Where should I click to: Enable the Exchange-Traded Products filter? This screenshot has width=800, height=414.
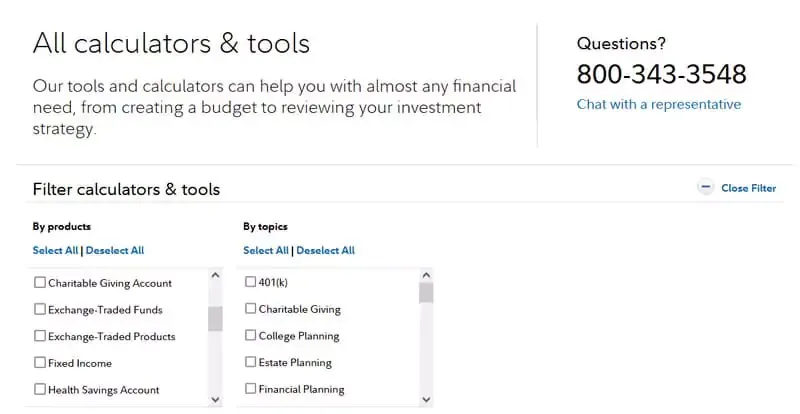(x=40, y=335)
